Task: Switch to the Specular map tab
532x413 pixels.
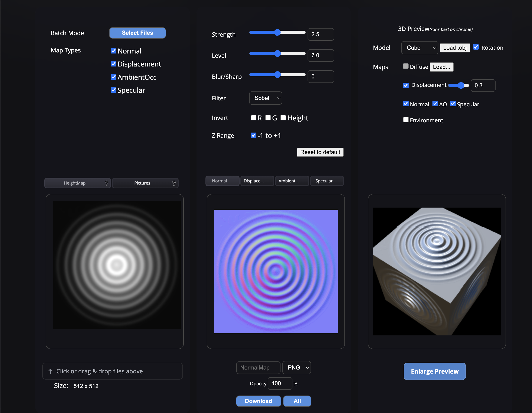Action: [327, 181]
